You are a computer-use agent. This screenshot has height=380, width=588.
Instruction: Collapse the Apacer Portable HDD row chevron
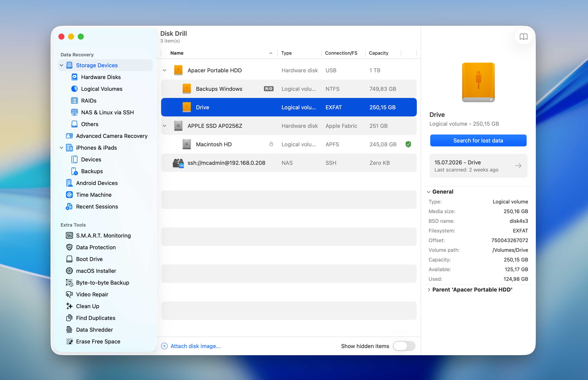click(x=165, y=70)
